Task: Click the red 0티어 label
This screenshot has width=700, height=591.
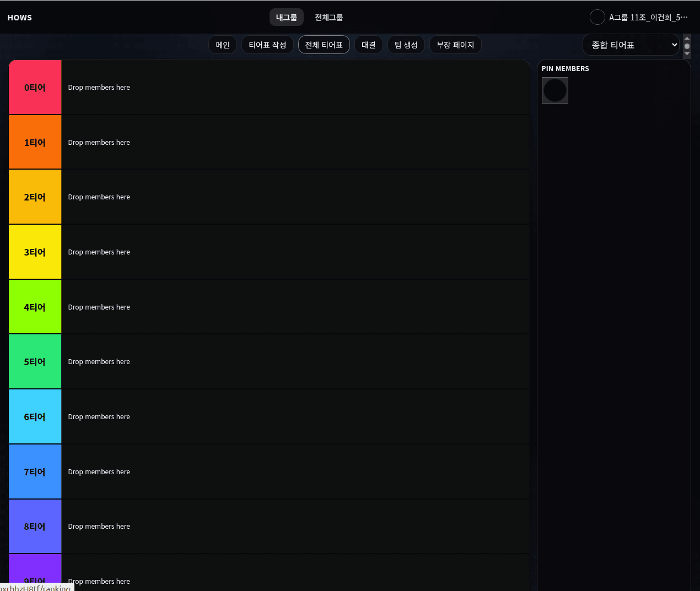Action: click(x=35, y=88)
